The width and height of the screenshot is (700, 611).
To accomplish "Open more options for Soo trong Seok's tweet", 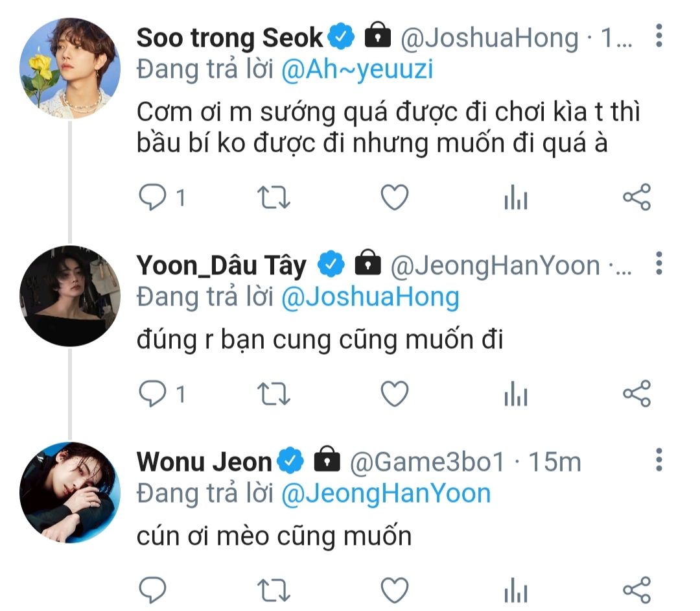I will [x=659, y=36].
